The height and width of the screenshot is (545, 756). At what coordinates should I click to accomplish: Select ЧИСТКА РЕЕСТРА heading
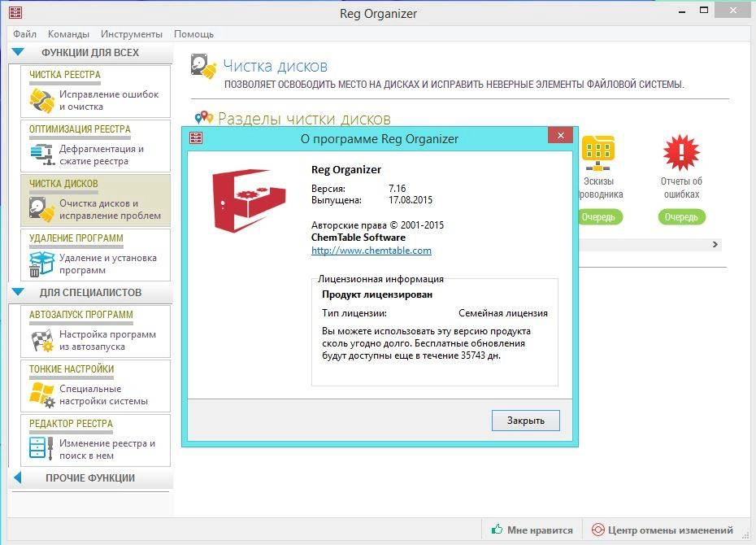(x=65, y=75)
